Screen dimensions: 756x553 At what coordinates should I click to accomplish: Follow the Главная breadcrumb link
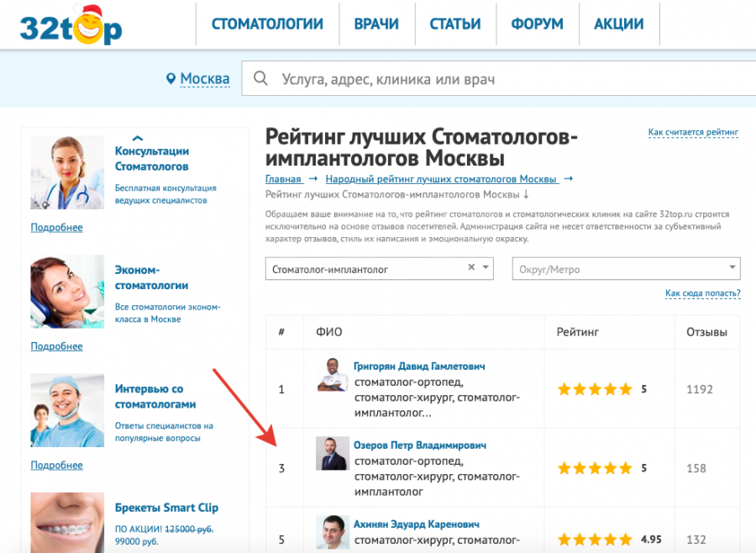283,179
